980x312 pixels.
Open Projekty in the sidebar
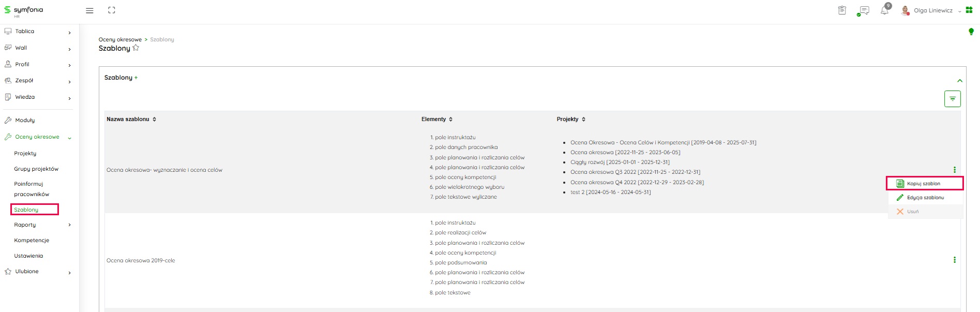coord(25,154)
